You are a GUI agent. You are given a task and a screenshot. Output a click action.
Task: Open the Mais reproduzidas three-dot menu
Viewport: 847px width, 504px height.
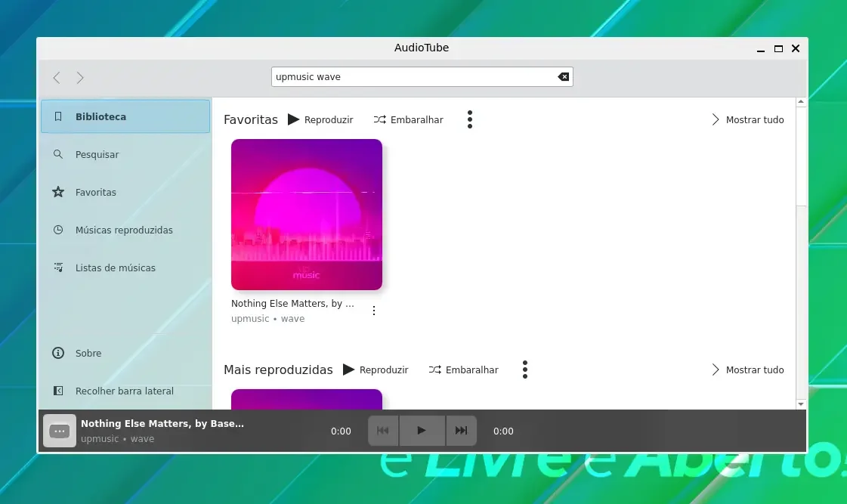(525, 369)
